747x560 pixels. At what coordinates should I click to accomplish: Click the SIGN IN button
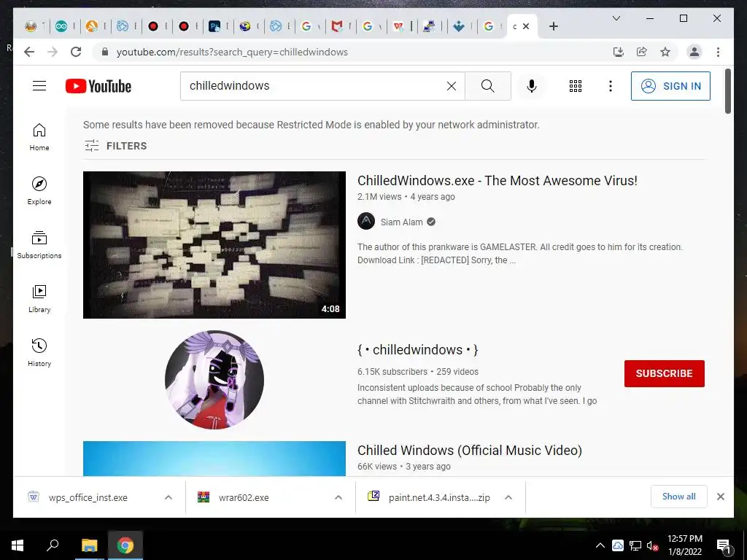(670, 86)
